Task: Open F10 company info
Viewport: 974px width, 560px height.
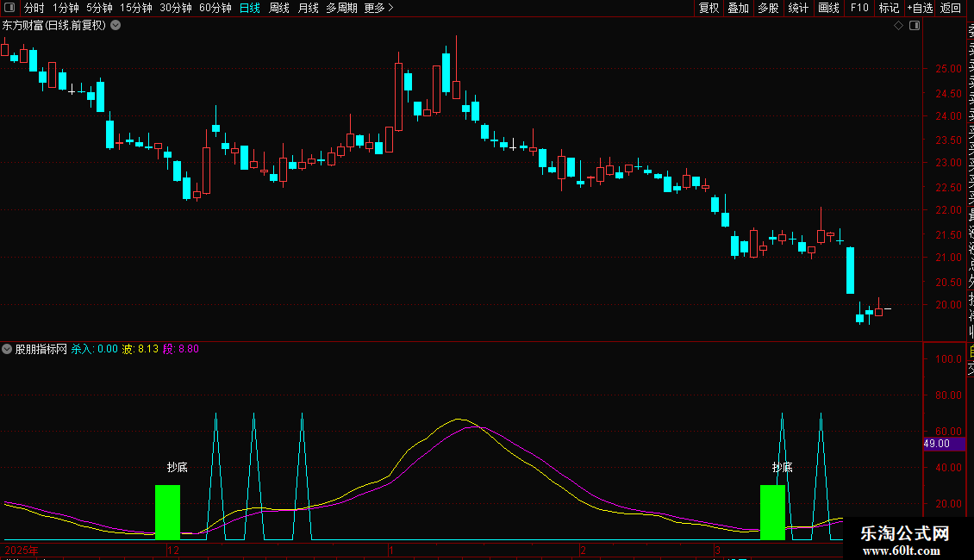Action: click(x=859, y=8)
